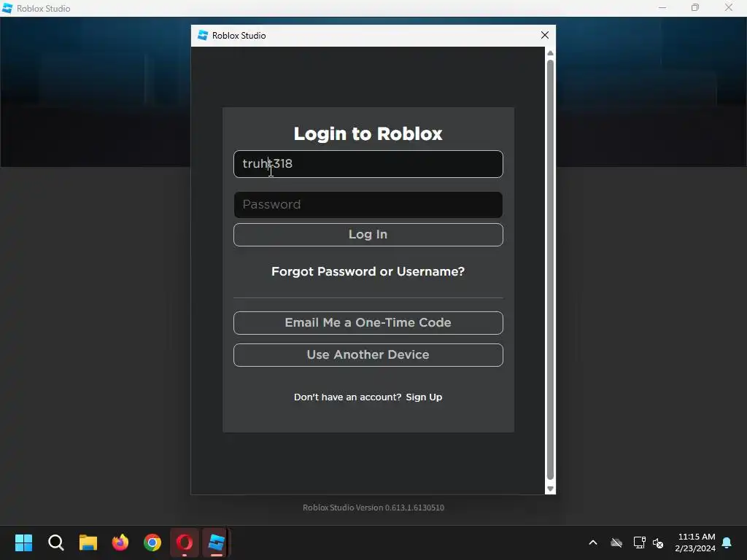Click the dialog scrollbar down arrow
The width and height of the screenshot is (747, 560).
[550, 489]
